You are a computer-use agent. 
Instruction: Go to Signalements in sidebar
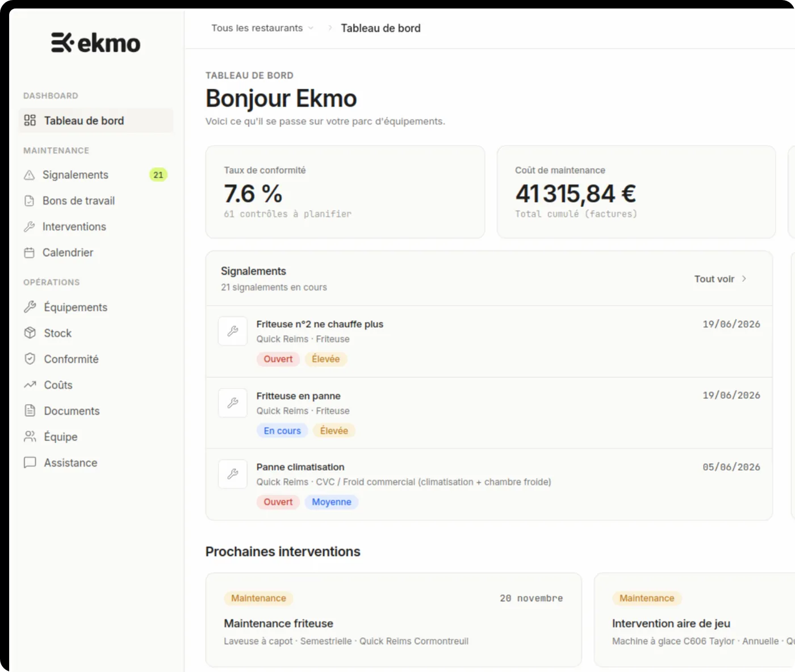coord(96,175)
